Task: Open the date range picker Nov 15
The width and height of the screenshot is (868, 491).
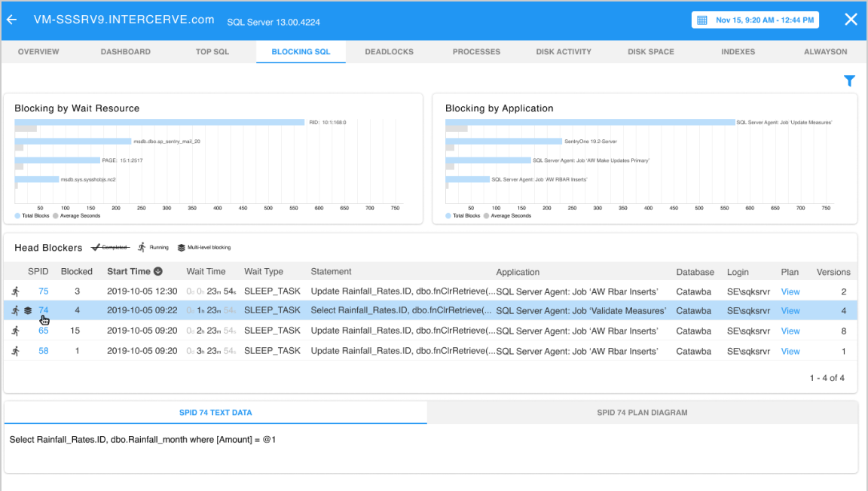Action: point(764,20)
